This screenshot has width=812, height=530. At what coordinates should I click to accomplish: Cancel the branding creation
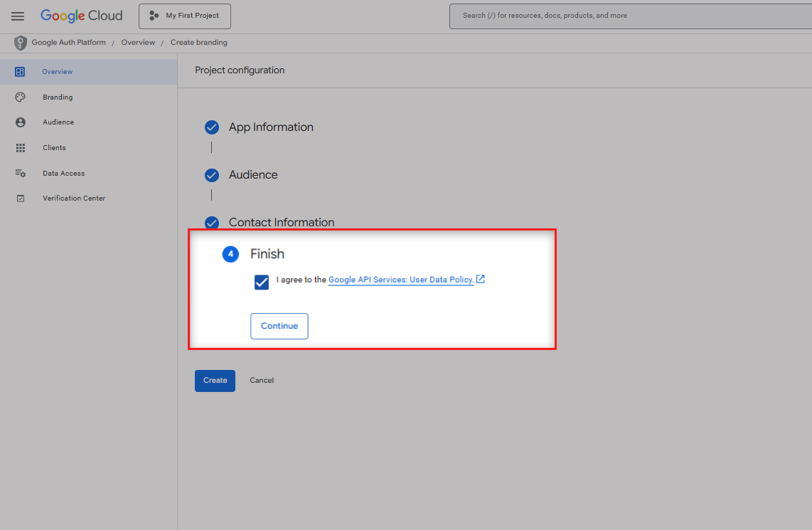pyautogui.click(x=262, y=381)
